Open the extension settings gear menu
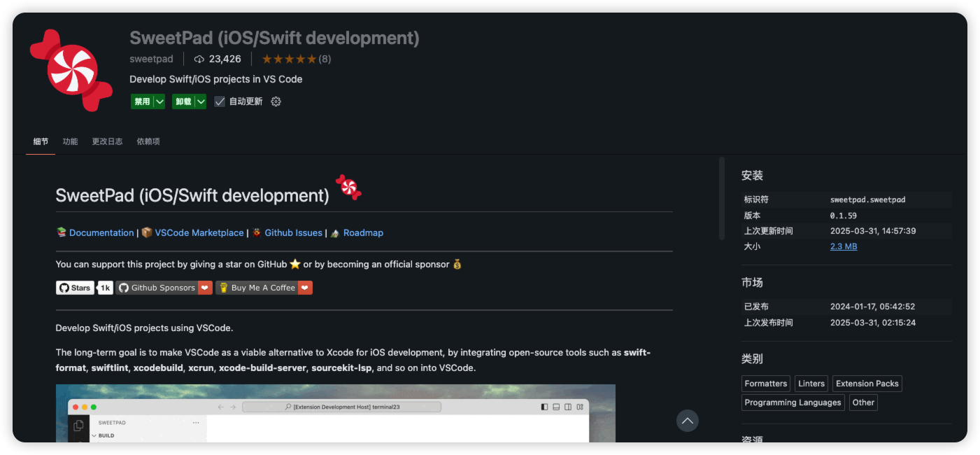The width and height of the screenshot is (980, 455). pos(276,101)
